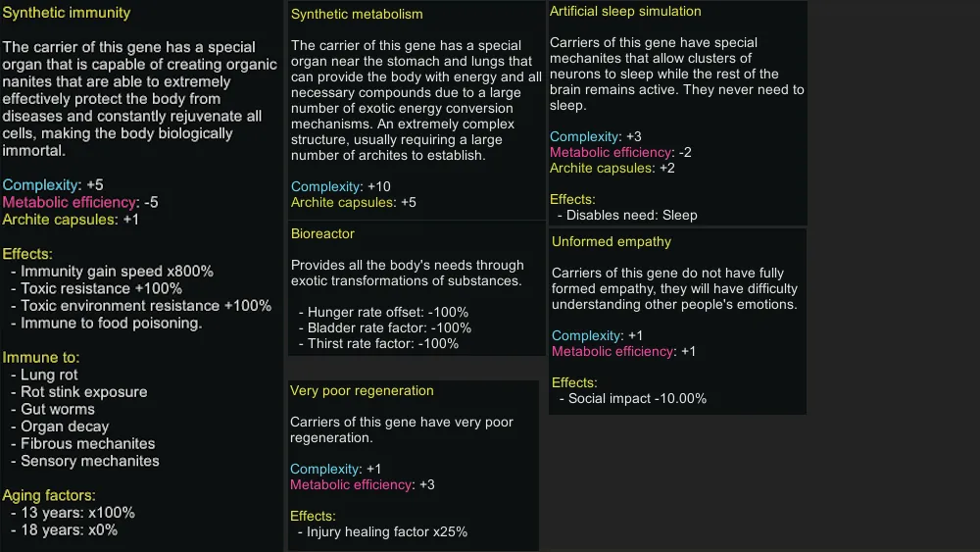This screenshot has height=552, width=980.
Task: Click the 'Disables need: Sleep' effect
Action: (x=631, y=215)
